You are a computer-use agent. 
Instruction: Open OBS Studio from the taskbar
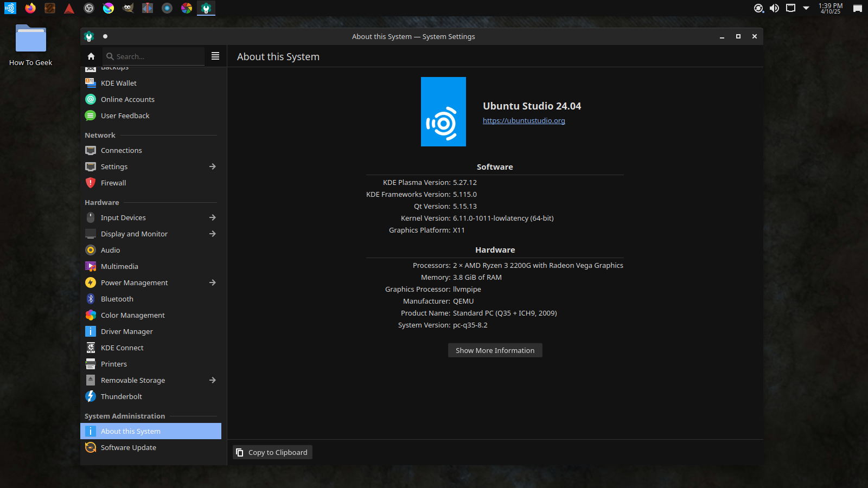pyautogui.click(x=89, y=8)
